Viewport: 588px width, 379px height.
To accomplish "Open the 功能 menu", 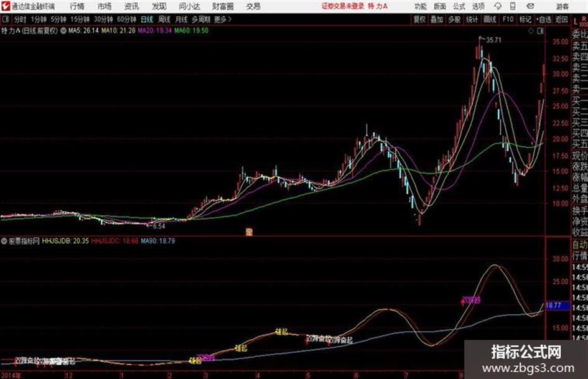I will coord(421,6).
